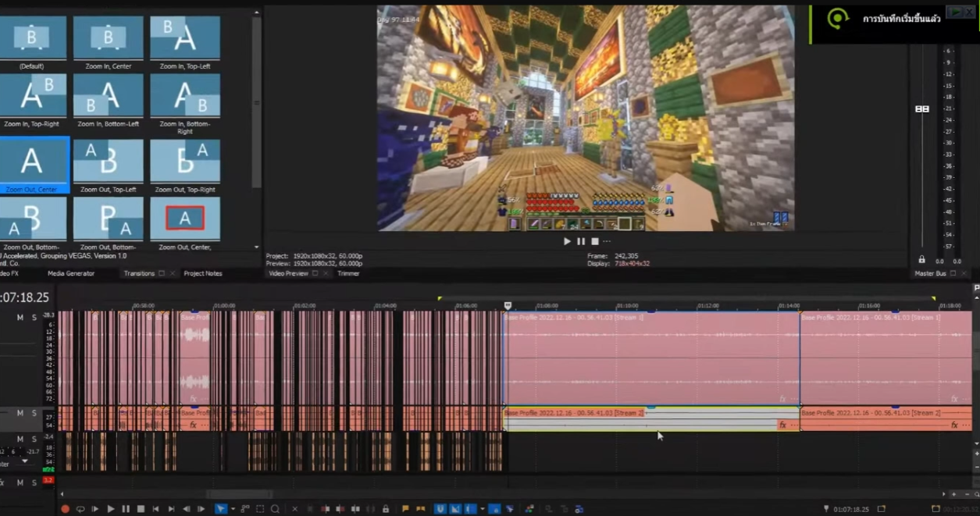Close the Video Preview window
Image resolution: width=980 pixels, height=516 pixels.
click(x=326, y=273)
